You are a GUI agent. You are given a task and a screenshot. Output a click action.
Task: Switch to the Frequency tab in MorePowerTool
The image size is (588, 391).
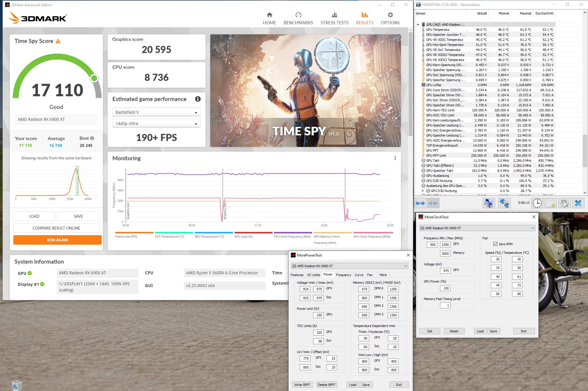(343, 275)
